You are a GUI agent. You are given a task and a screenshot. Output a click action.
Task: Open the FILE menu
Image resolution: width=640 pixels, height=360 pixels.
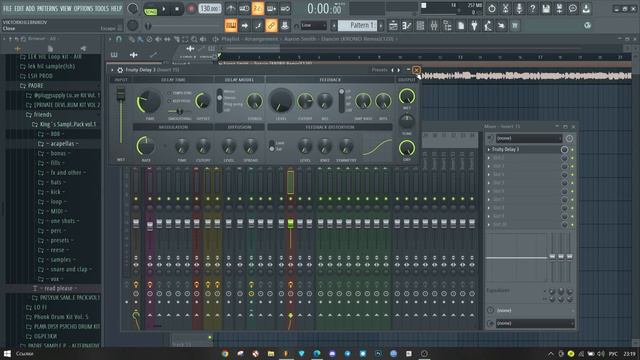point(7,8)
